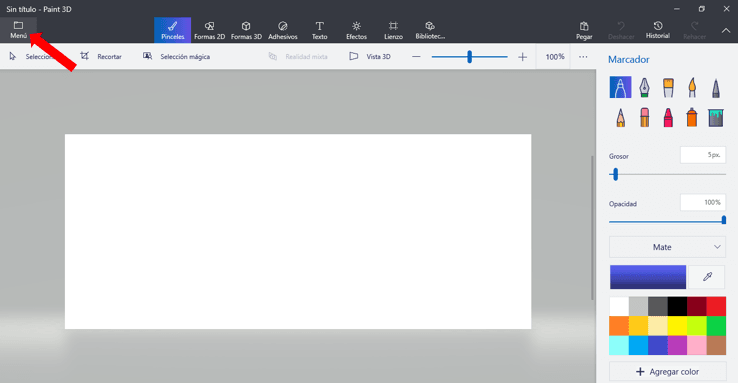The width and height of the screenshot is (738, 383).
Task: Zoom out with the minus button
Action: coord(416,57)
